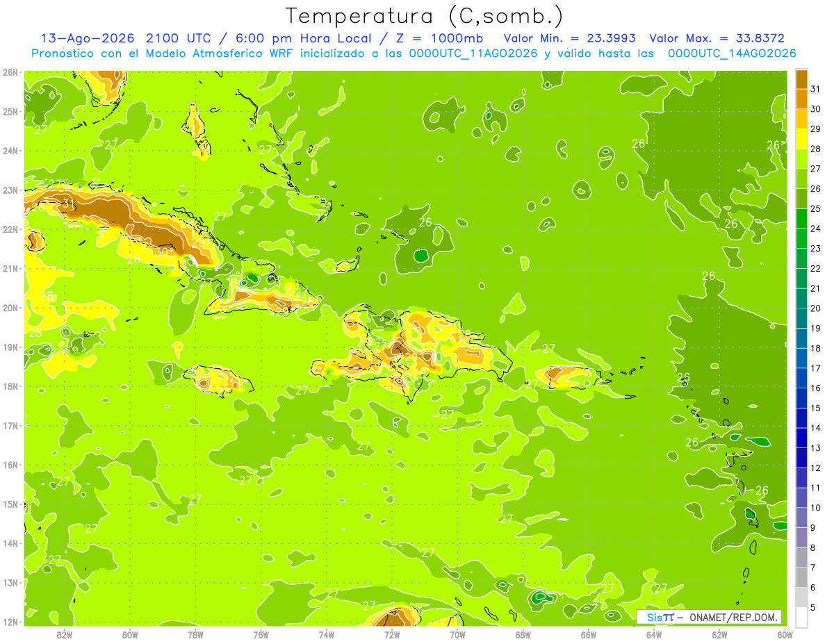834x644 pixels.
Task: Click the colorbar label '15'
Action: pos(815,408)
